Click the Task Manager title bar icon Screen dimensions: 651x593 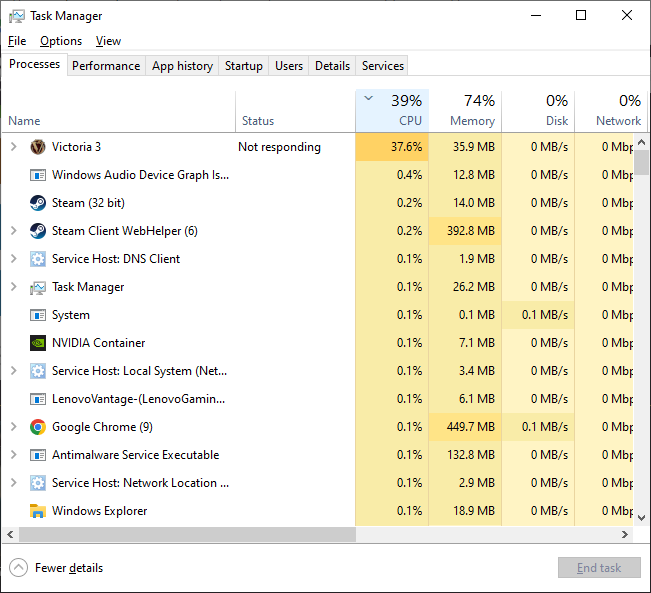tap(17, 16)
